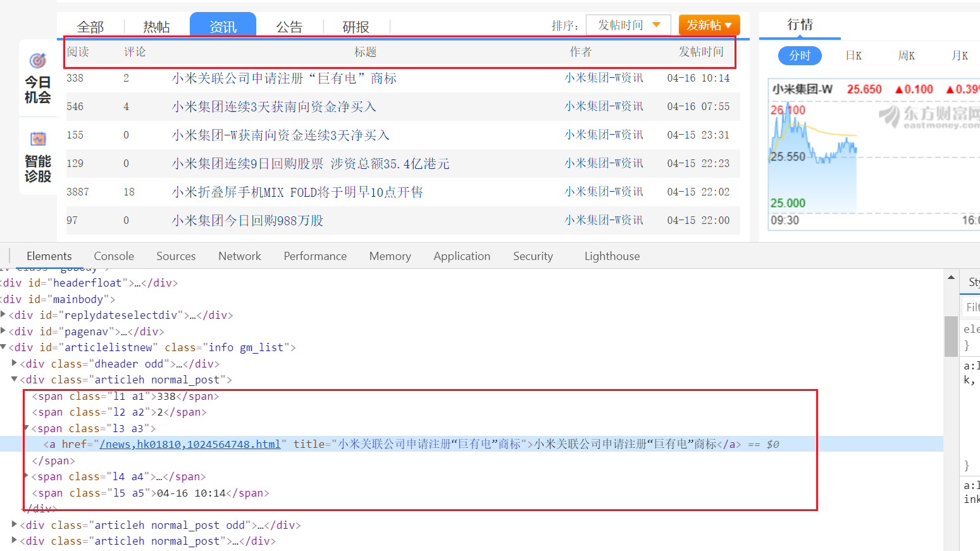Image resolution: width=980 pixels, height=551 pixels.
Task: Expand the articleh normal_post odd node
Action: [15, 524]
